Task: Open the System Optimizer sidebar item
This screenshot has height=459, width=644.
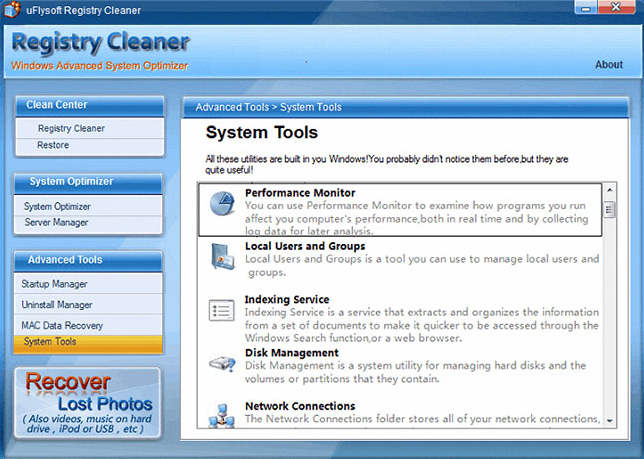Action: coord(88,207)
